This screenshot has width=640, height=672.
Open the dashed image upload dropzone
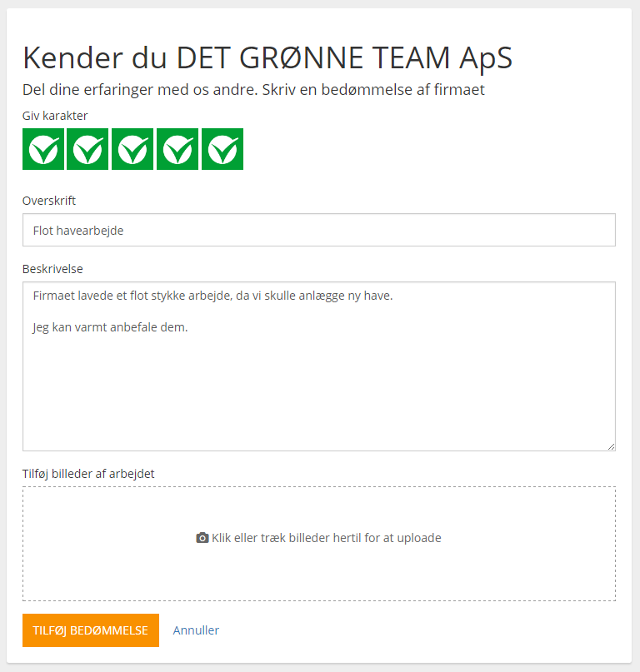pos(319,544)
